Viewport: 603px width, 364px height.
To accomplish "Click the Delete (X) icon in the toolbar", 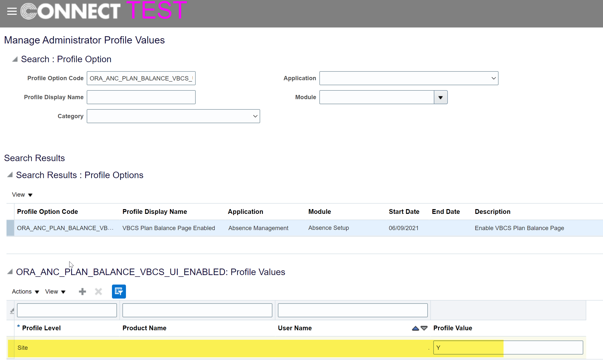I will (98, 291).
